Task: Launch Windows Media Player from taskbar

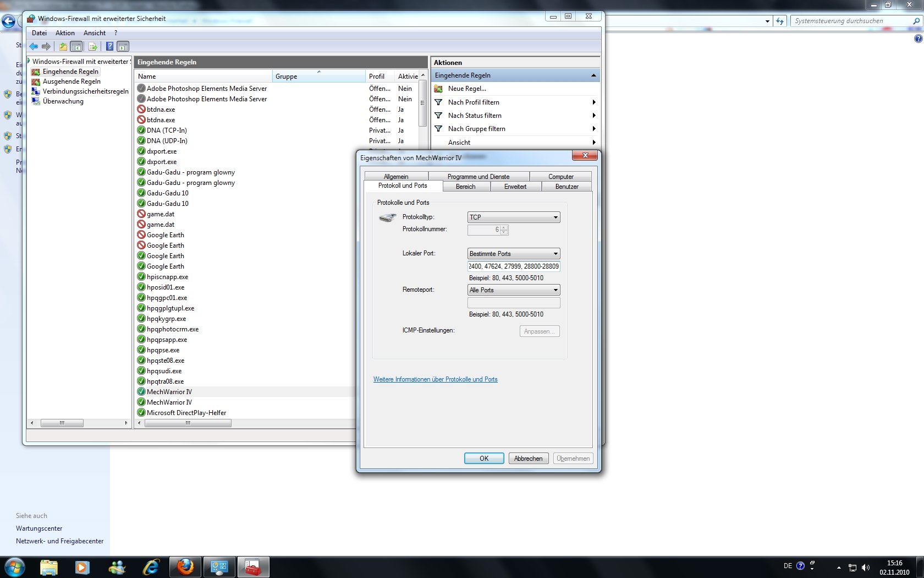Action: click(x=82, y=567)
